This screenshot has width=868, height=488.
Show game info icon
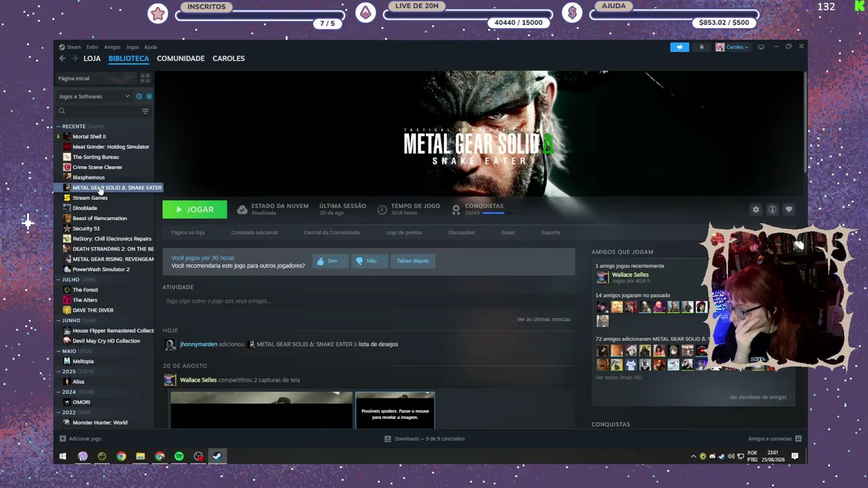coord(772,209)
